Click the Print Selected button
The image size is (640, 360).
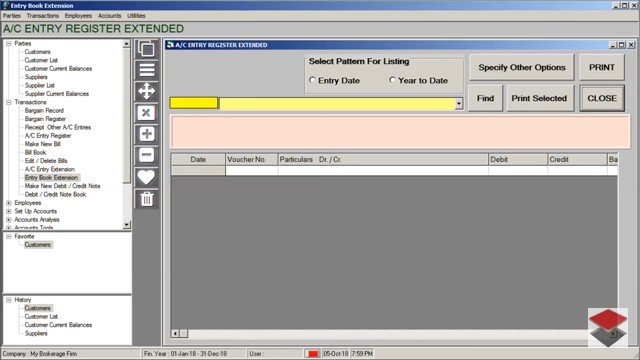click(539, 98)
